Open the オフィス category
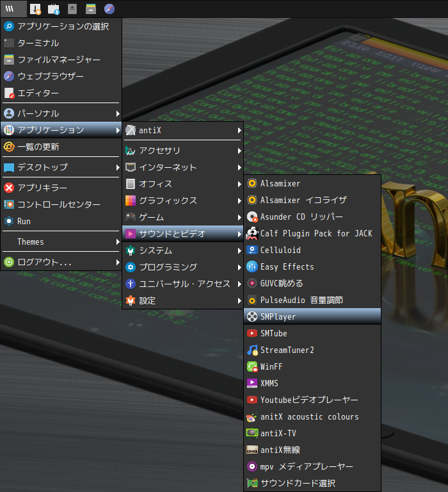 tap(183, 184)
